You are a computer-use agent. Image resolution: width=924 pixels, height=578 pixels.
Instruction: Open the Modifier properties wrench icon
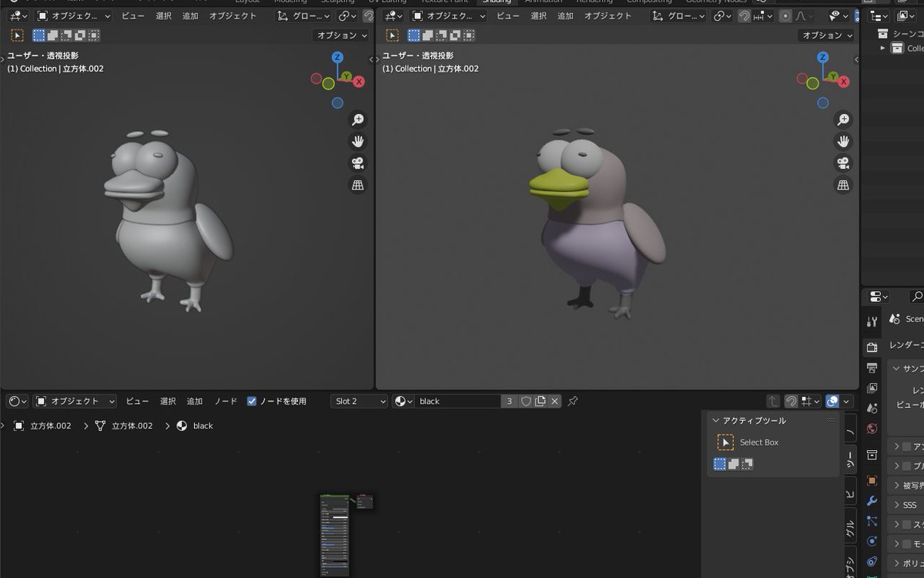872,501
